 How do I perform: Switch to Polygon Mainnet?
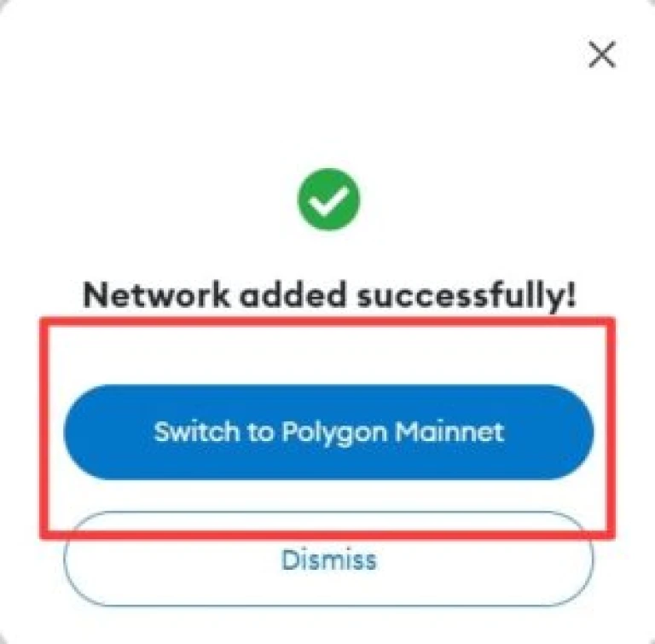[x=328, y=432]
